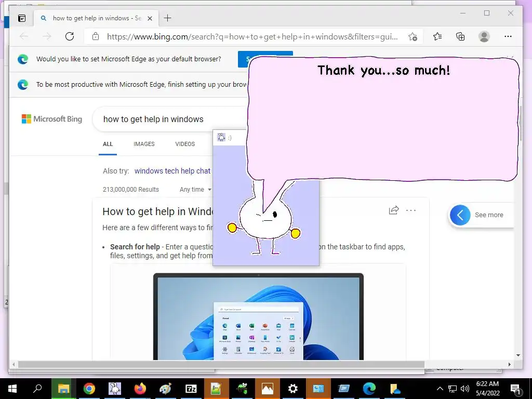Click the white blob character

[264, 224]
